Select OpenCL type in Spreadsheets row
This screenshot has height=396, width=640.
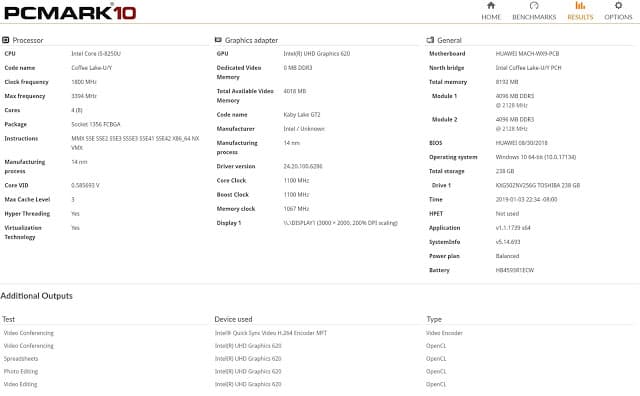tap(436, 359)
